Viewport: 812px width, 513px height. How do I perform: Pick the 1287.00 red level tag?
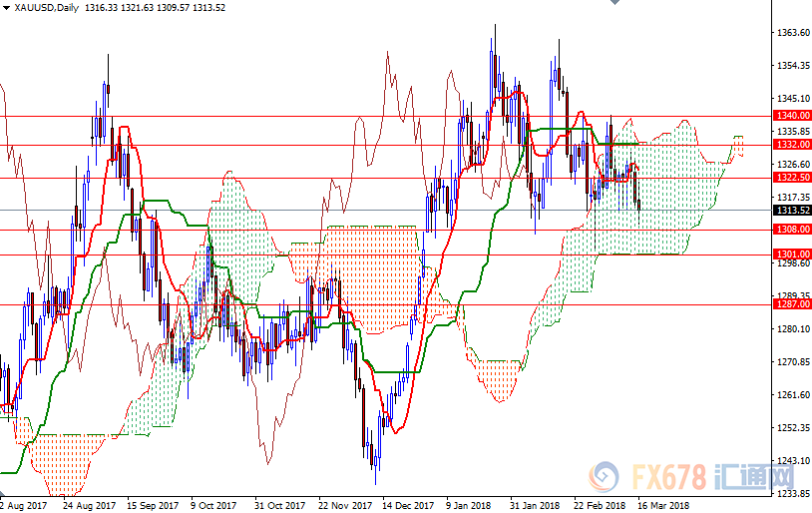791,304
